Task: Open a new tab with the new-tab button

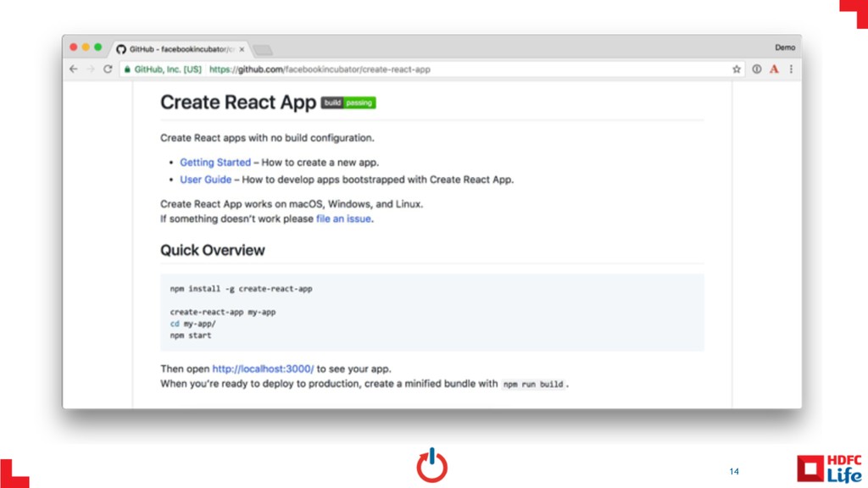Action: tap(263, 50)
